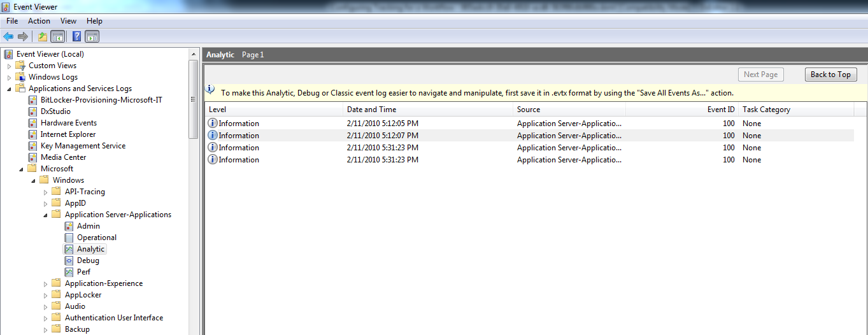Click the BitLocker-Provisioning-Microsoft-IT log icon
868x335 pixels.
(32, 100)
